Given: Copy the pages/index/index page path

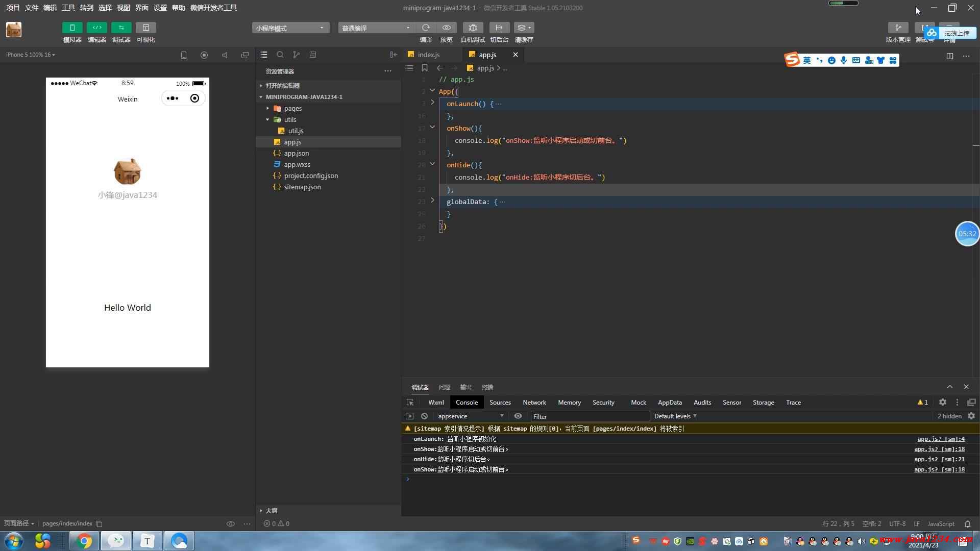Looking at the screenshot, I should (x=100, y=523).
